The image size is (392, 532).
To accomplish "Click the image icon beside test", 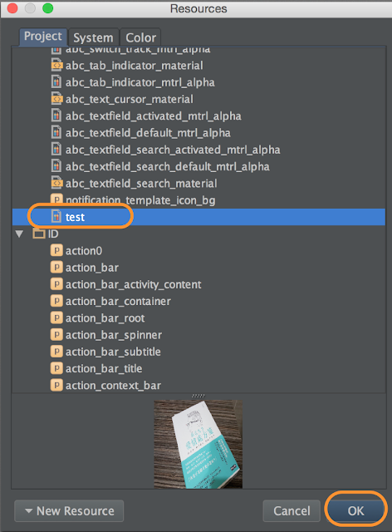I will point(56,216).
